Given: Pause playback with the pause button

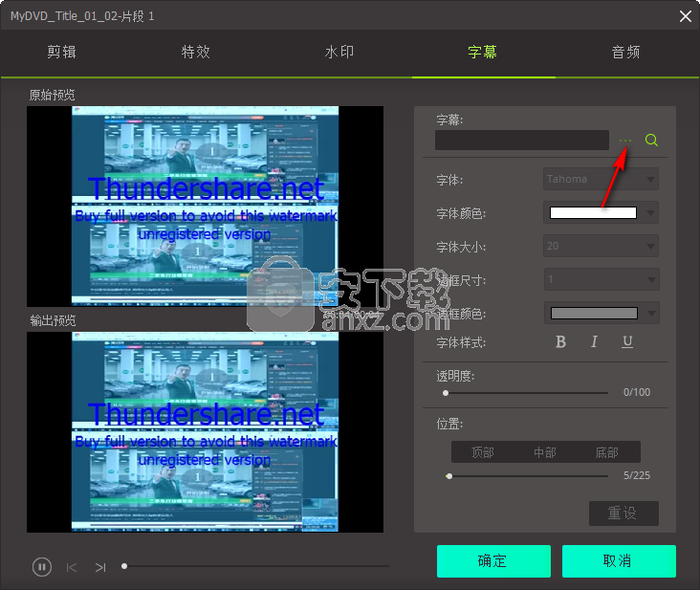Looking at the screenshot, I should pos(42,567).
